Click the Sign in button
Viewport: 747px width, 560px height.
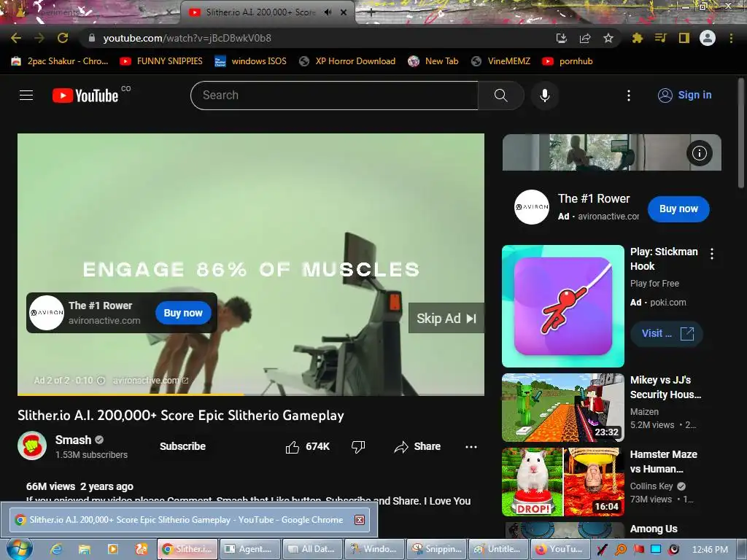684,96
